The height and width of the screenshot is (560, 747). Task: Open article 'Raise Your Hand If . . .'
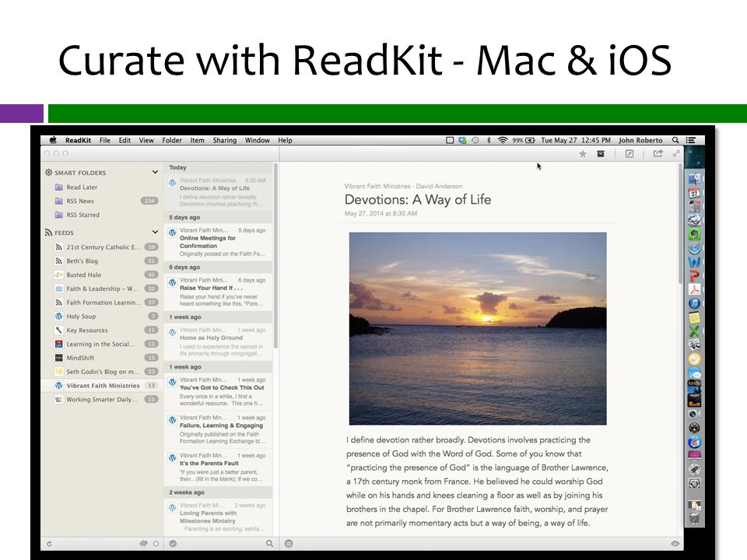(218, 292)
